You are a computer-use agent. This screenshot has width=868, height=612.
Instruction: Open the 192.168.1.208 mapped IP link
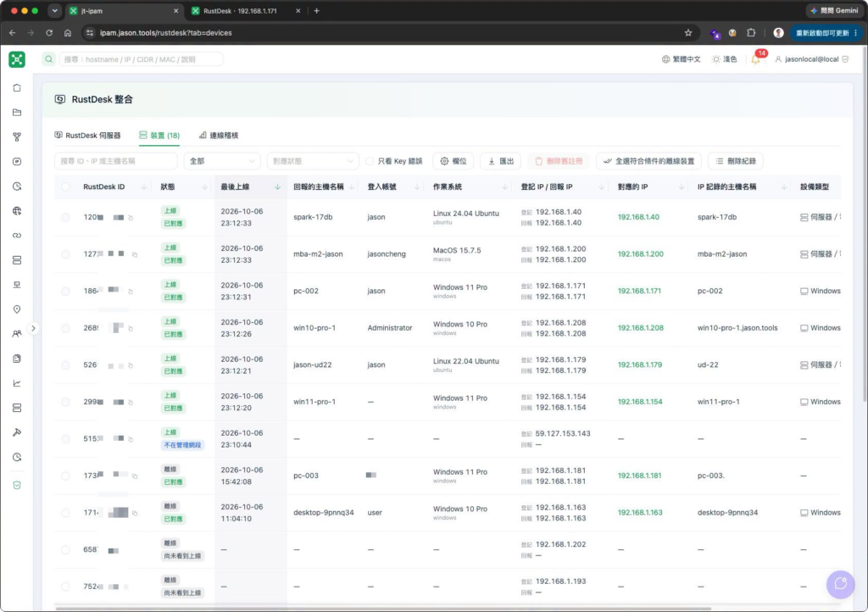pos(641,327)
